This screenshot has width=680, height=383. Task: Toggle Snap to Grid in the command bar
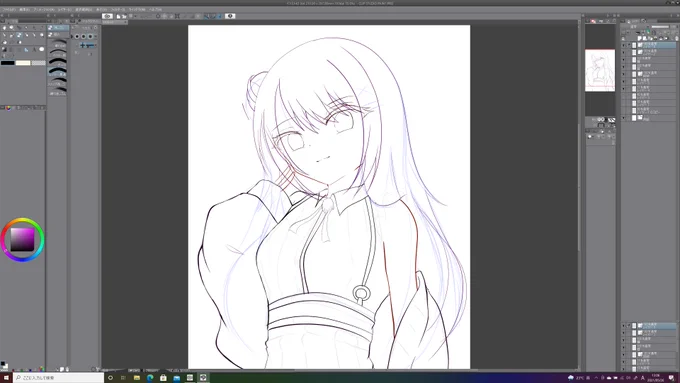coord(219,16)
